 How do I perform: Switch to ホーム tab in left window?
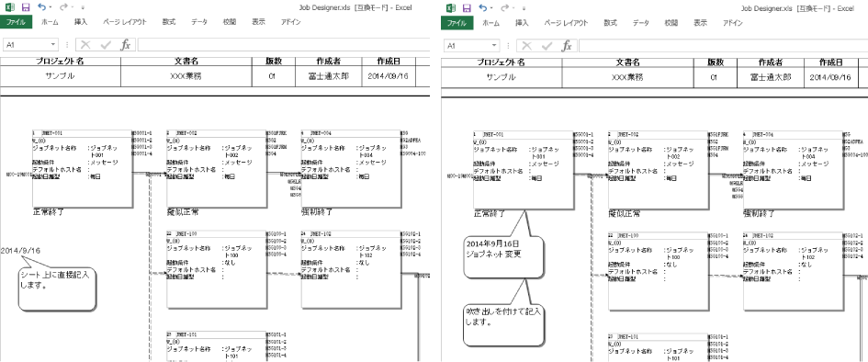[50, 22]
